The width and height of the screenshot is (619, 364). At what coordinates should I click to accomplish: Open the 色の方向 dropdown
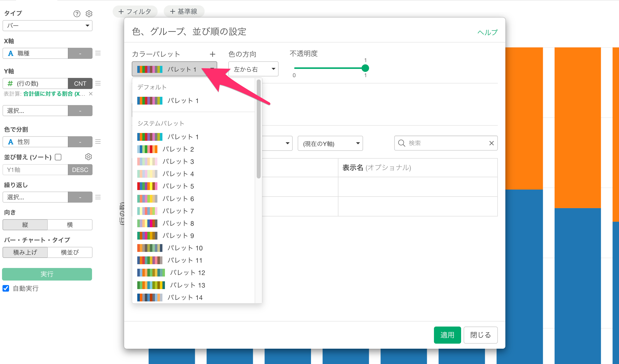point(253,69)
